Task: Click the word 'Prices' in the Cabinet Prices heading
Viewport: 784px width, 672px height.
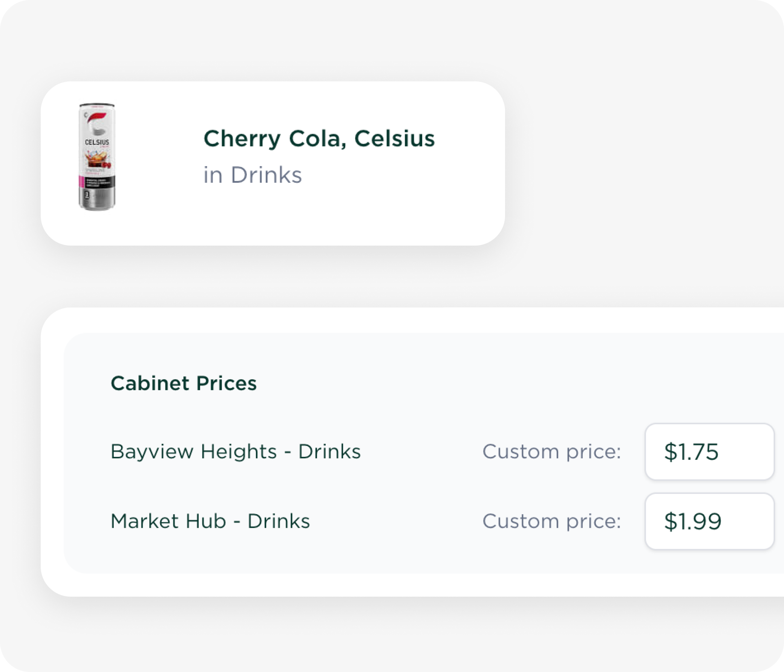Action: [226, 383]
